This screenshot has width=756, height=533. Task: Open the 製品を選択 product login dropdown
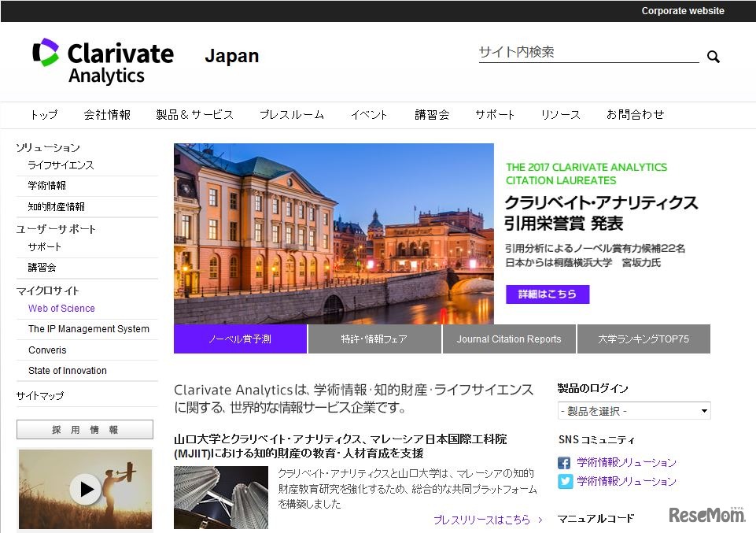click(x=633, y=410)
